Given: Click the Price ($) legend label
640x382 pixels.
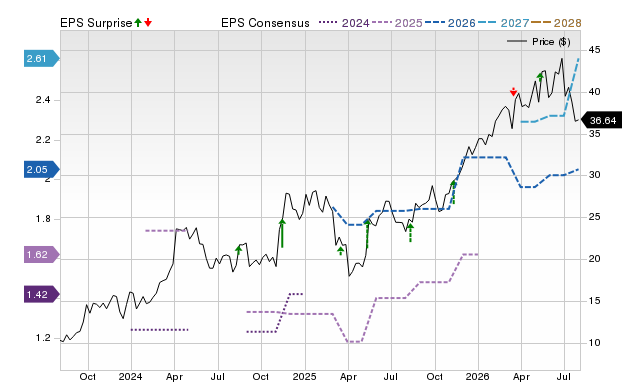Looking at the screenshot, I should click(551, 42).
